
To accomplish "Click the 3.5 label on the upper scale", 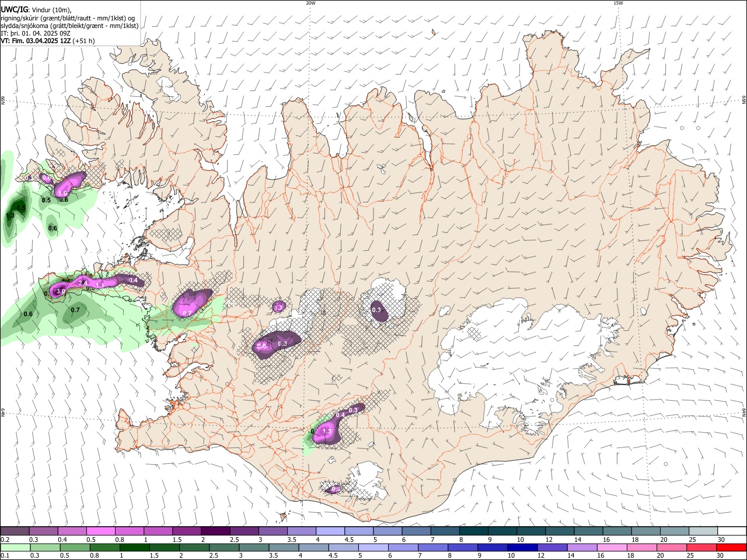I will click(291, 540).
